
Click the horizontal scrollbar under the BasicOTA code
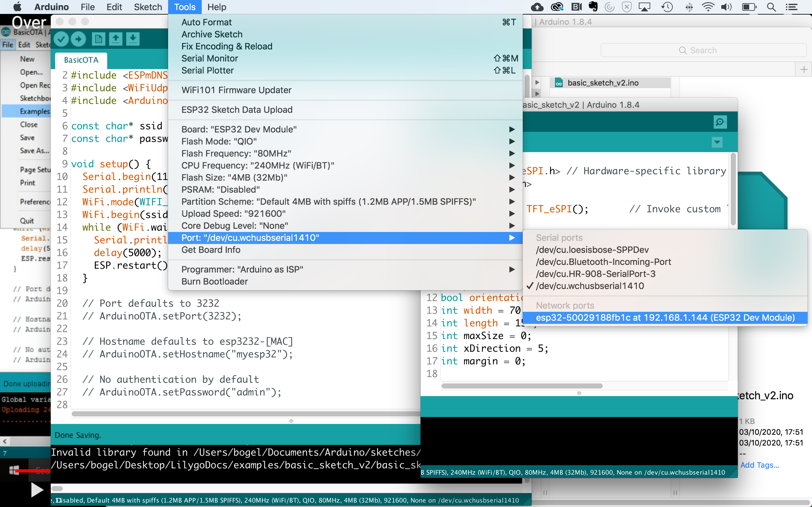[245, 414]
